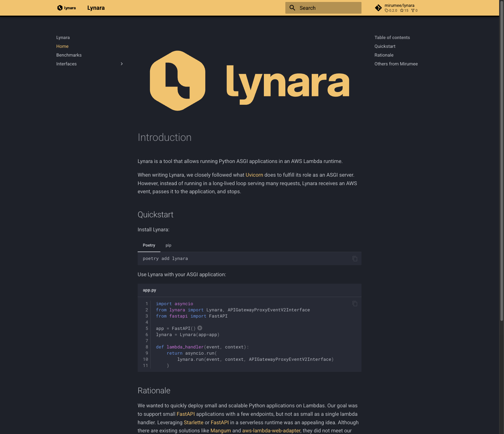Jump to Quickstart in table of contents
The height and width of the screenshot is (434, 504).
click(385, 46)
